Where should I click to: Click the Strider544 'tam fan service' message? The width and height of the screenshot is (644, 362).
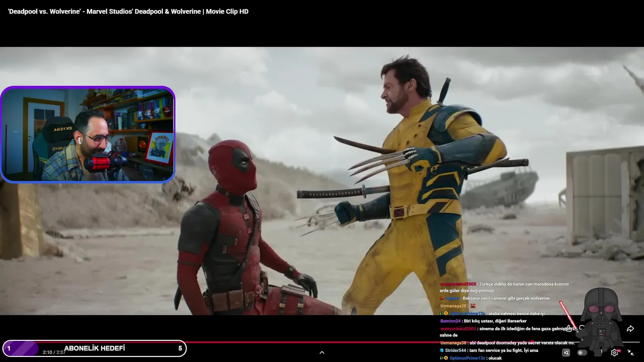(489, 350)
